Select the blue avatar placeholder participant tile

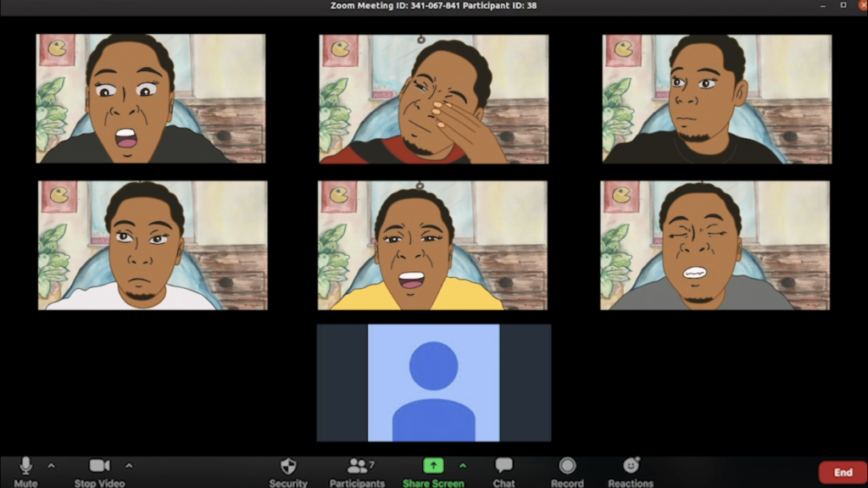click(x=433, y=383)
